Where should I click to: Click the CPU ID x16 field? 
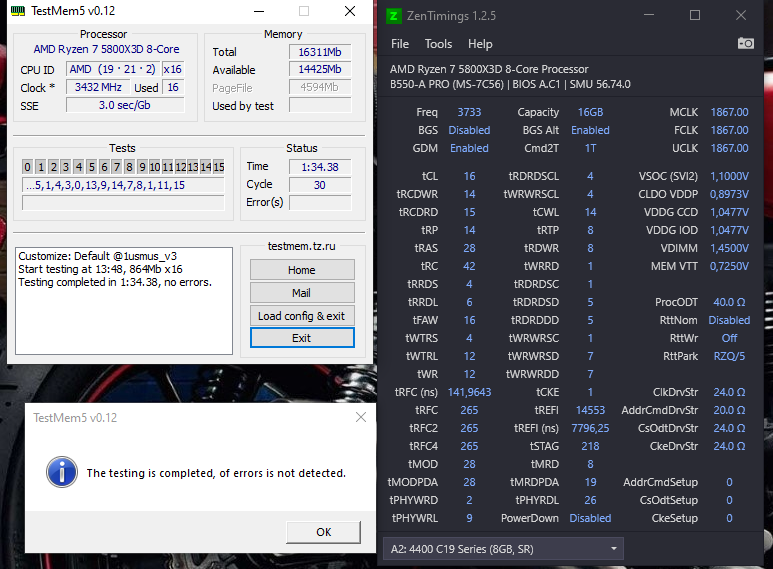point(173,69)
